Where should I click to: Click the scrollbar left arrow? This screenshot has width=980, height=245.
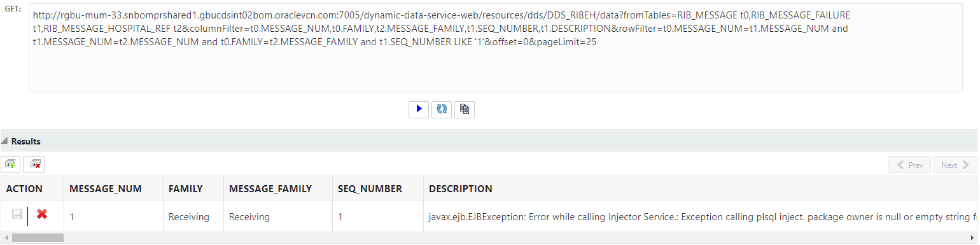click(6, 238)
